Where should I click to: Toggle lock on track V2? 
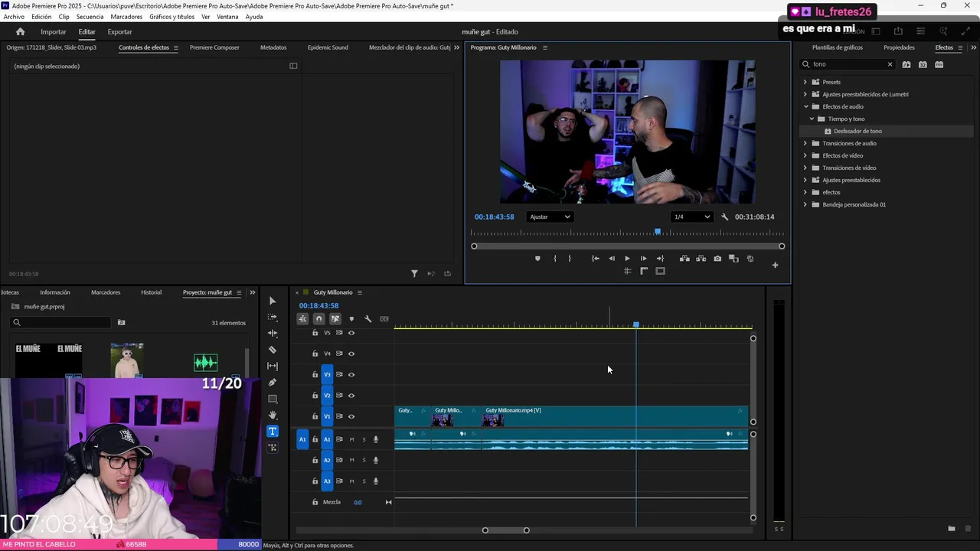coord(315,396)
